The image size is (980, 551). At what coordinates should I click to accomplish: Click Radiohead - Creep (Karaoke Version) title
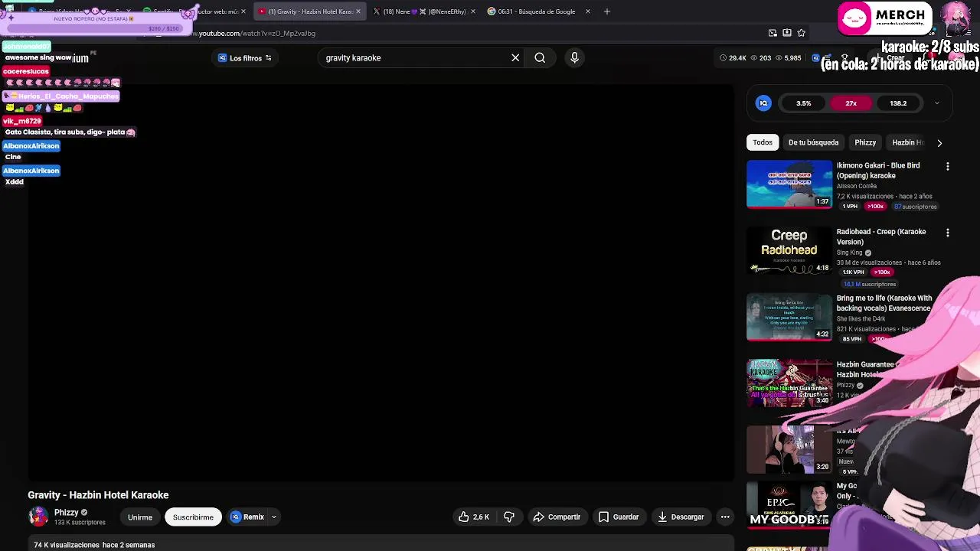tap(881, 236)
